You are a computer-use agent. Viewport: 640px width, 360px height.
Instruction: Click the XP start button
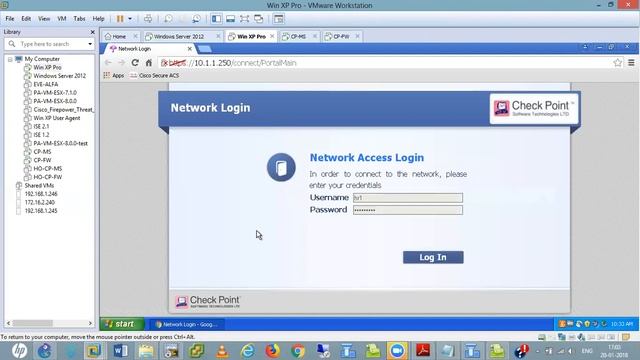coord(122,324)
